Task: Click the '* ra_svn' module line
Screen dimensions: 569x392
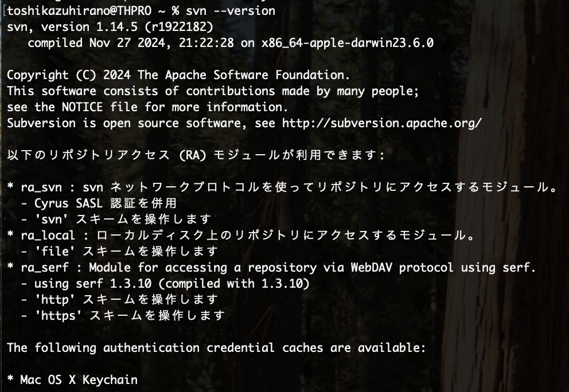Action: pos(282,187)
